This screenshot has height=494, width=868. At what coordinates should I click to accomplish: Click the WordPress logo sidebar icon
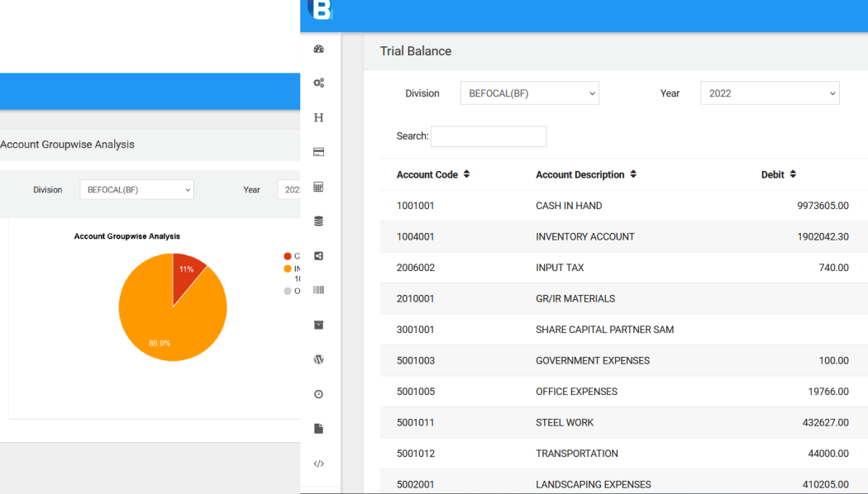coord(319,359)
